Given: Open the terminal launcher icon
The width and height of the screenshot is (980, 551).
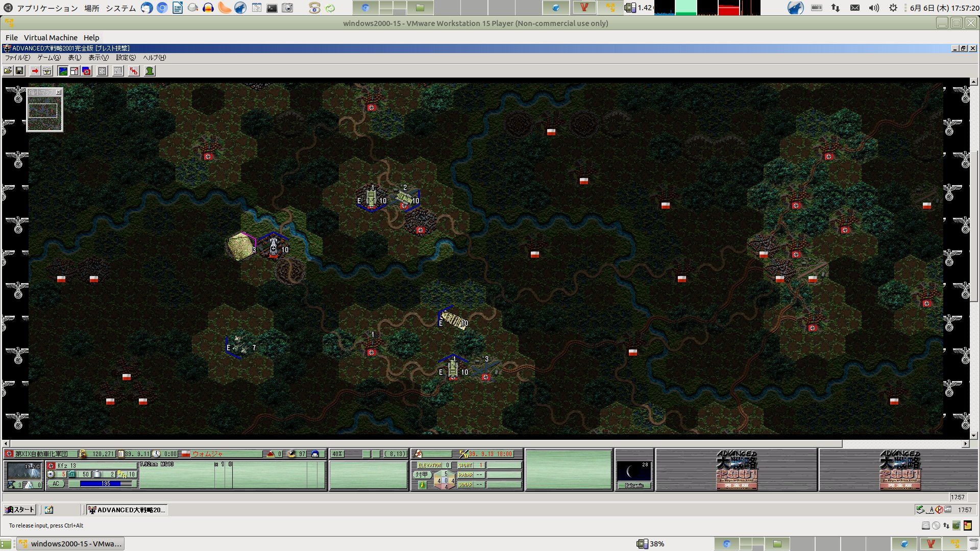Looking at the screenshot, I should pyautogui.click(x=272, y=8).
